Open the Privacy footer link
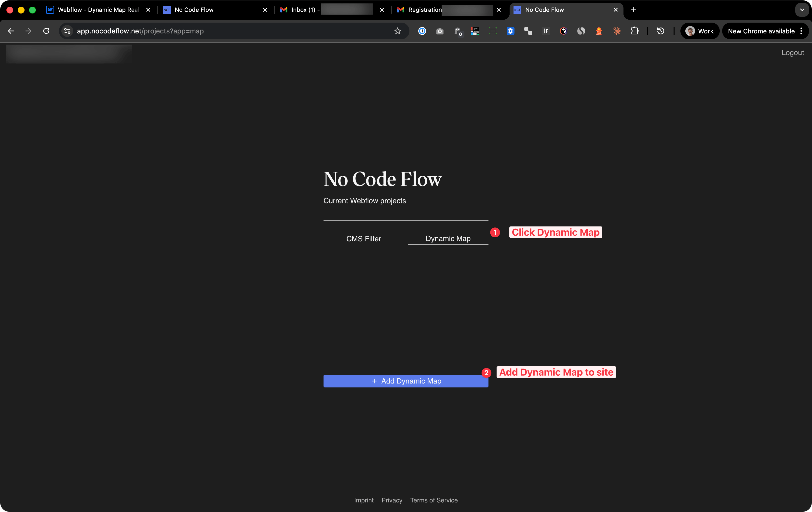Viewport: 812px width, 512px height. point(392,500)
